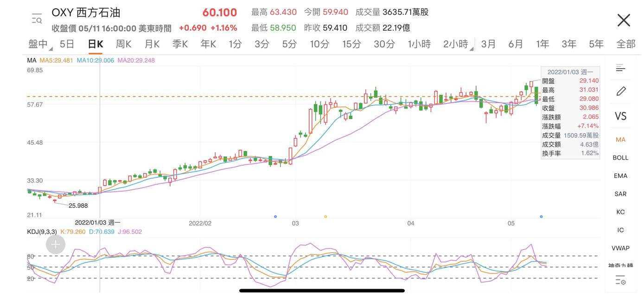
Task: Toggle the SAR indicator
Action: 620,194
